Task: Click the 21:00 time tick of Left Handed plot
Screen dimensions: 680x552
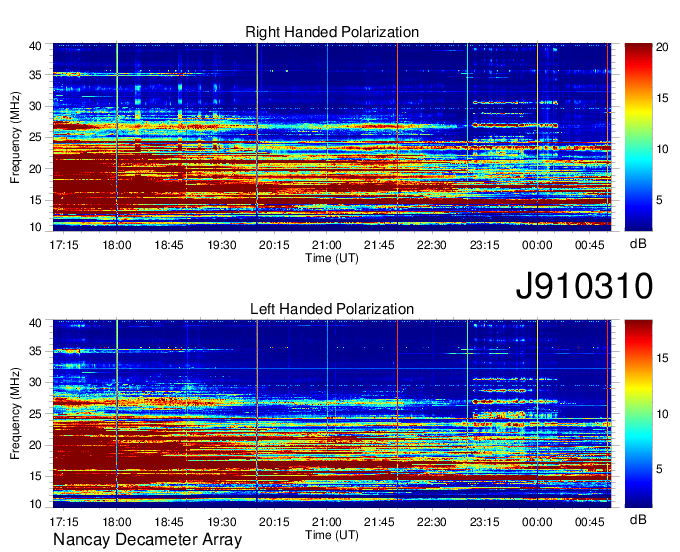Action: click(x=327, y=522)
